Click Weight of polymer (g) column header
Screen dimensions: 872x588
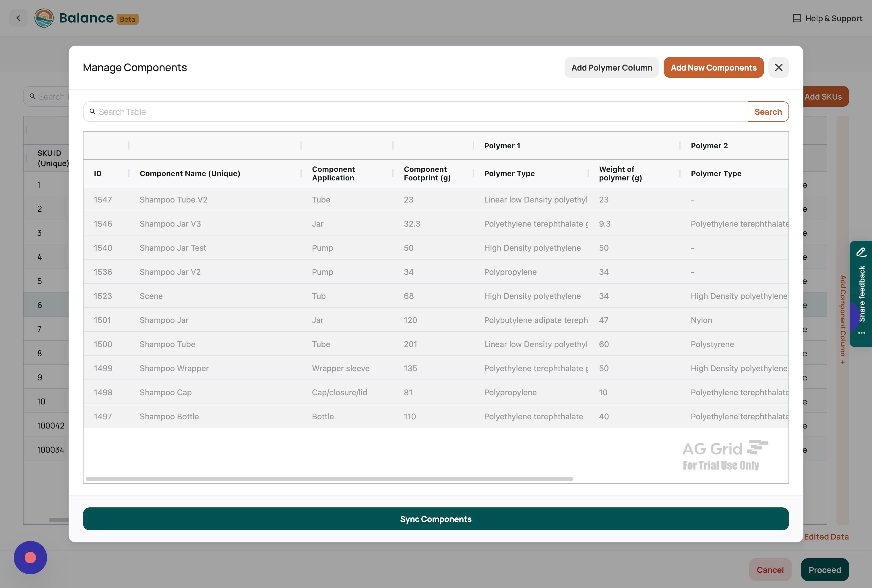[620, 174]
